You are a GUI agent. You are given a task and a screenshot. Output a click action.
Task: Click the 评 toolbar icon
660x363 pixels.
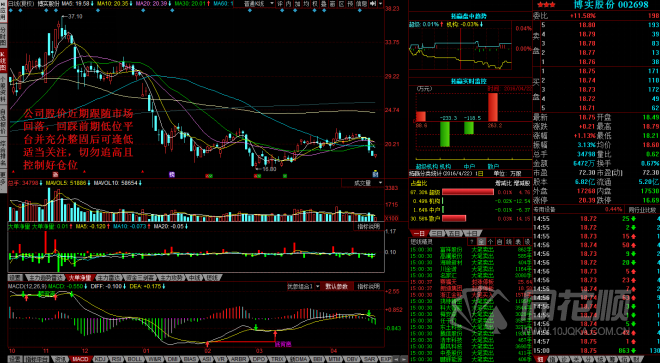click(280, 4)
